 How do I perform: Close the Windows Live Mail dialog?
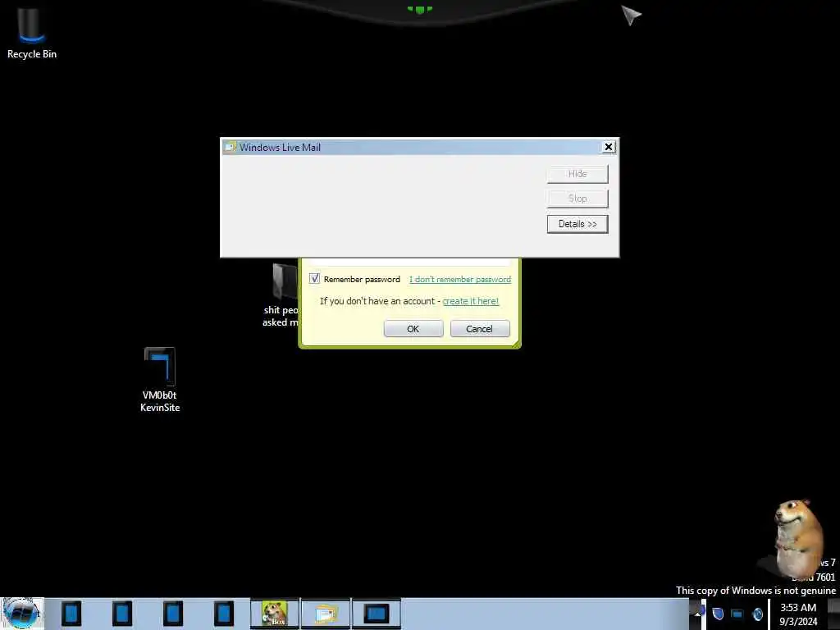[x=609, y=147]
